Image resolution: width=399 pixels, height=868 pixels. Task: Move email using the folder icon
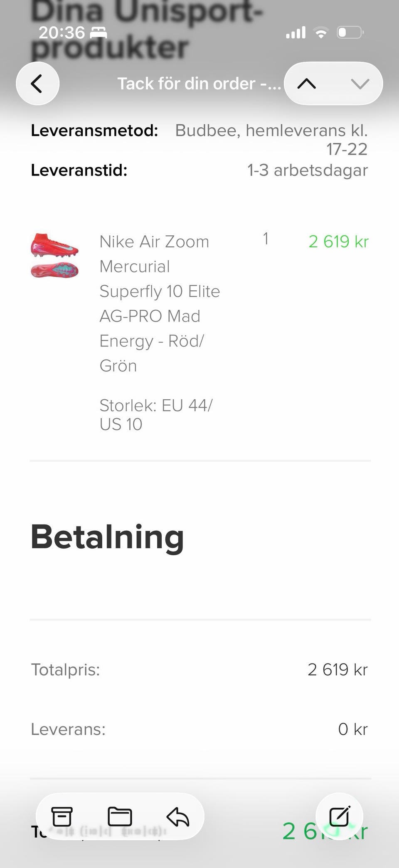(x=120, y=816)
